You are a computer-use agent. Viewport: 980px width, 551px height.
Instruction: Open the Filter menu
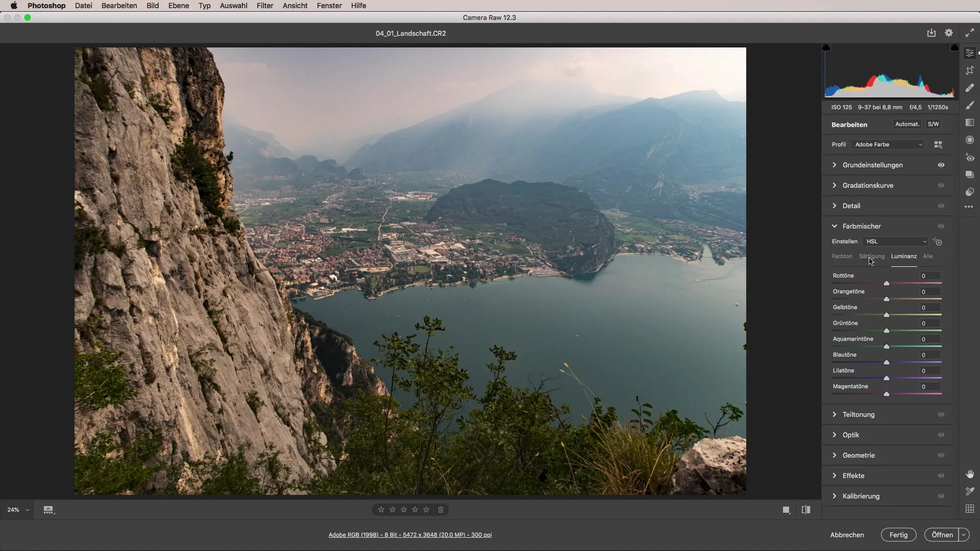click(x=264, y=6)
